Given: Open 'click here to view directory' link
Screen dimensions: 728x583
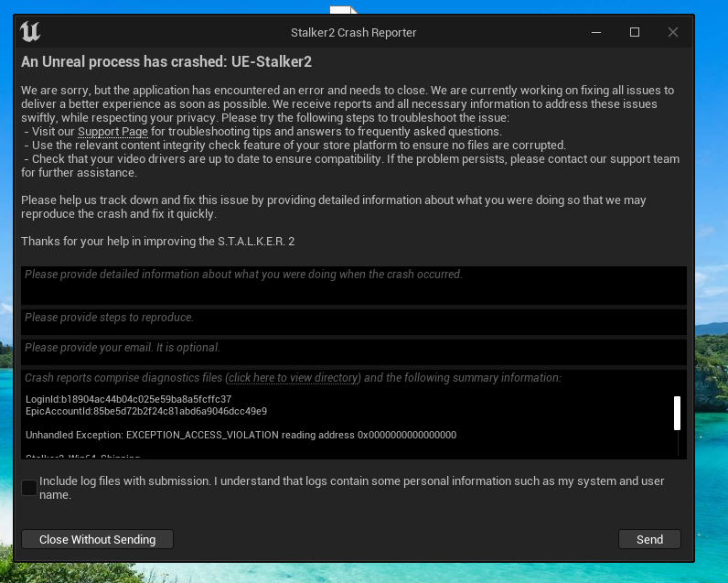Looking at the screenshot, I should pos(293,378).
